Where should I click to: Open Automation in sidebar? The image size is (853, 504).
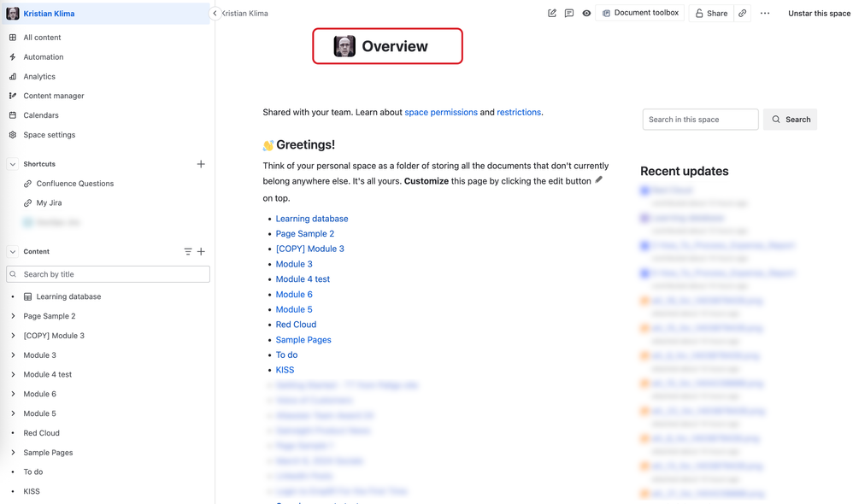pyautogui.click(x=43, y=57)
